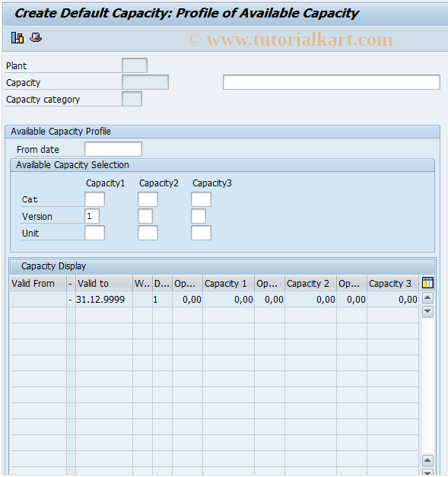Click the wide capacity description field

click(x=331, y=82)
